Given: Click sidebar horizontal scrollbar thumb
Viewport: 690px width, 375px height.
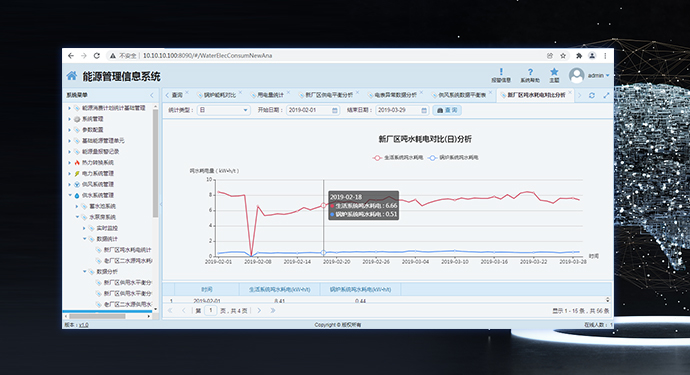Looking at the screenshot, I should coord(97,316).
